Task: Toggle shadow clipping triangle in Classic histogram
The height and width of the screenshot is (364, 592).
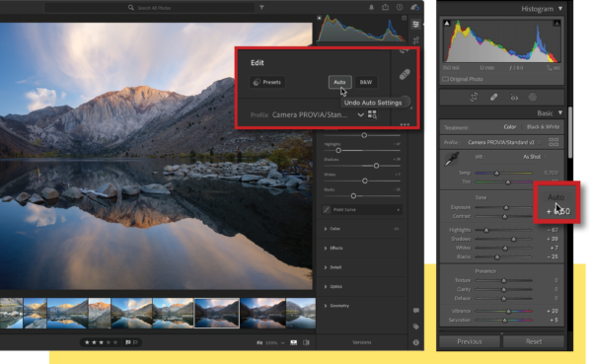Action: pos(447,23)
